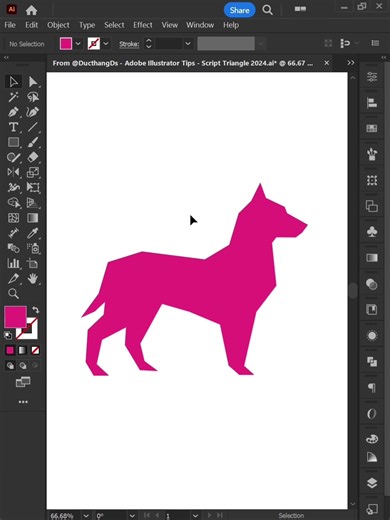Select the Artboard tool
Viewport: 390px width, 520px height.
click(33, 263)
